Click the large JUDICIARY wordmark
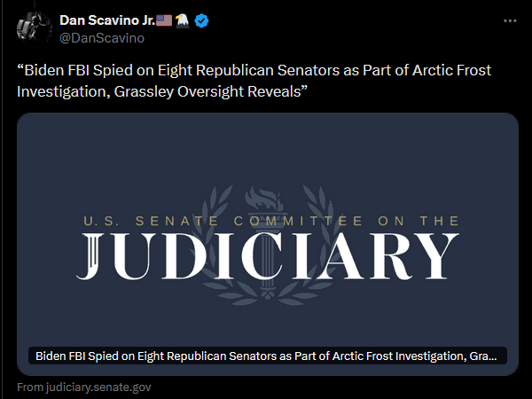The height and width of the screenshot is (399, 532). click(267, 255)
